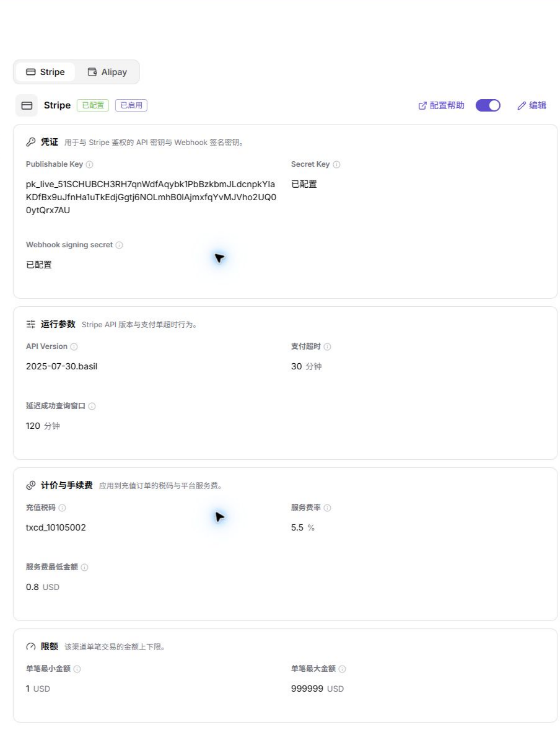Click the 运行参数 section heading
Screen dimensions: 560x740
(x=58, y=324)
